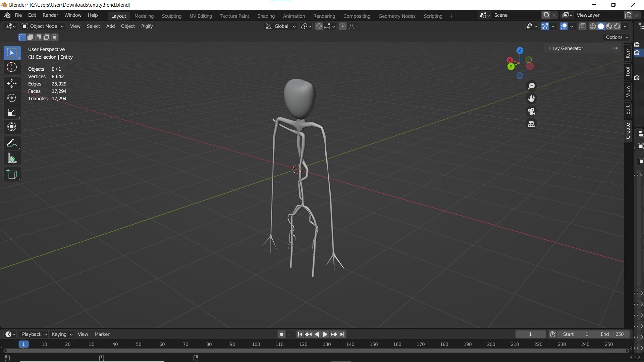Image resolution: width=644 pixels, height=362 pixels.
Task: Click the Render menu item
Action: tap(50, 15)
